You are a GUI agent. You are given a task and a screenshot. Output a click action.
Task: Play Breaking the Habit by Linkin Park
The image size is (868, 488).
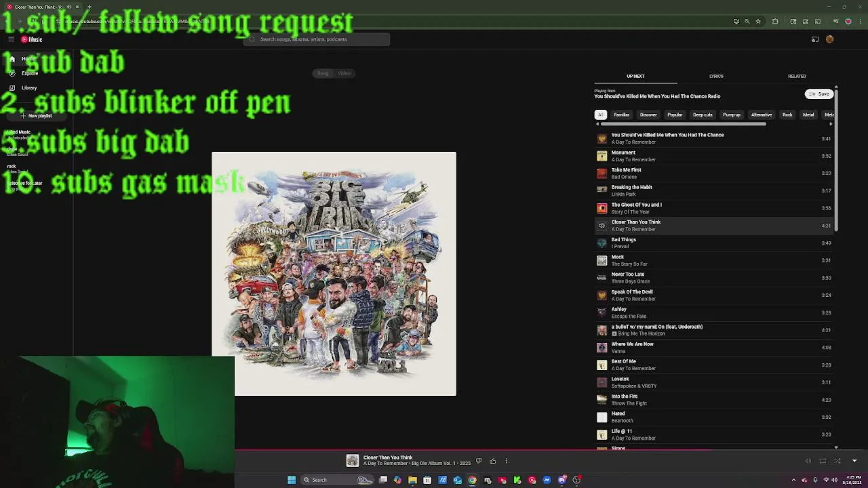coord(713,190)
